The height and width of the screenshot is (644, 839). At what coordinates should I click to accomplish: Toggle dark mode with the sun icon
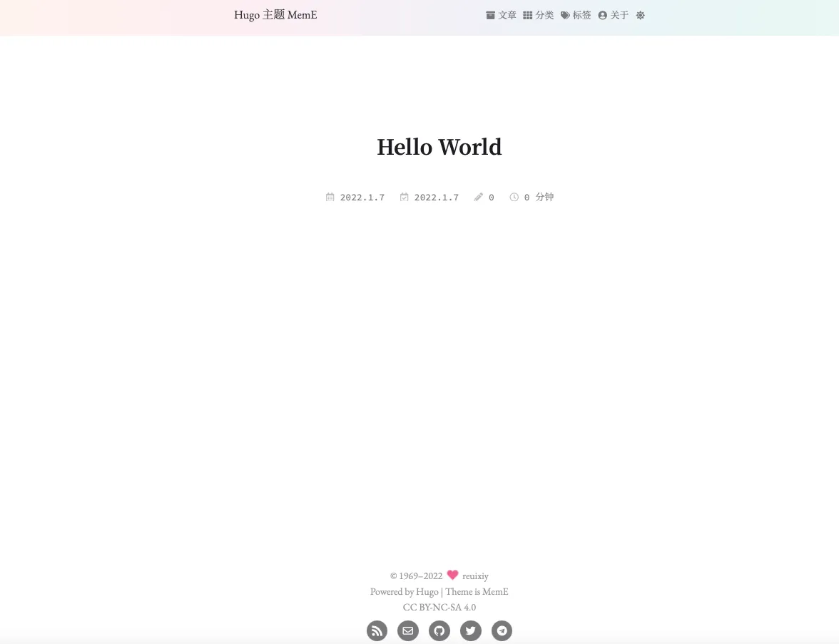(x=640, y=16)
